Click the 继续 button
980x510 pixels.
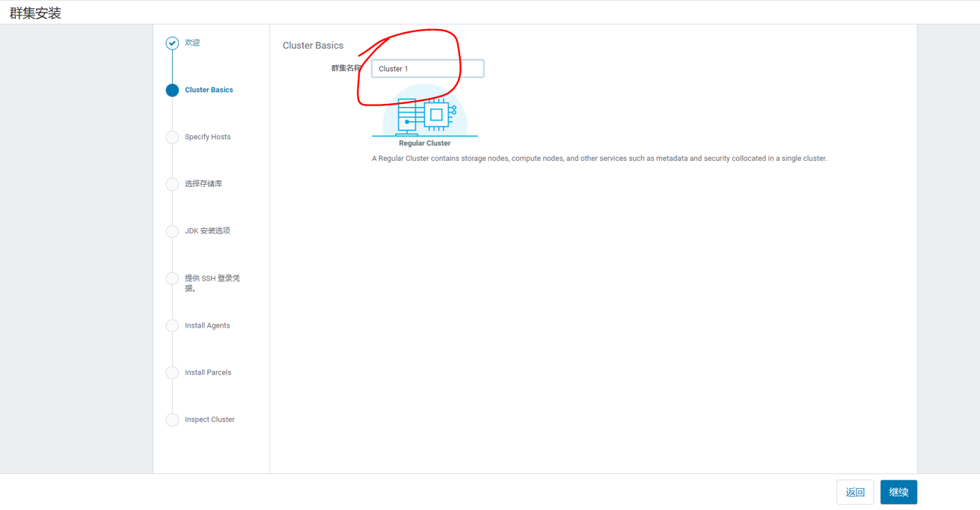[x=898, y=492]
